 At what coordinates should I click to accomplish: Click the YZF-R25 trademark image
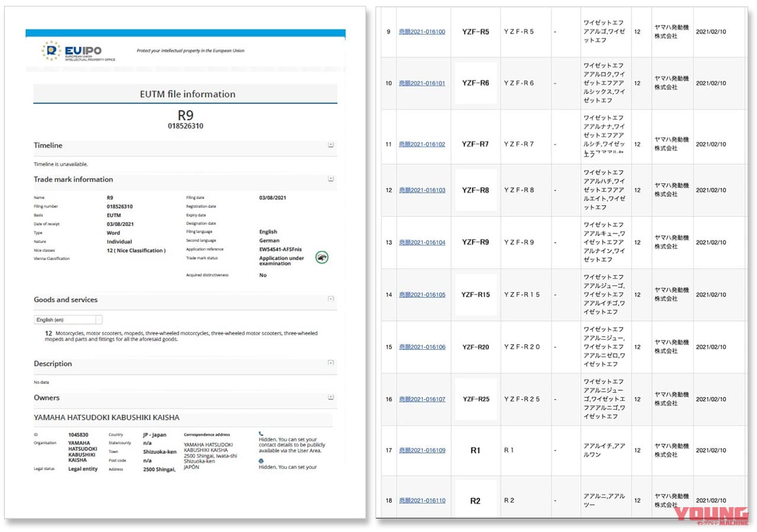[475, 399]
